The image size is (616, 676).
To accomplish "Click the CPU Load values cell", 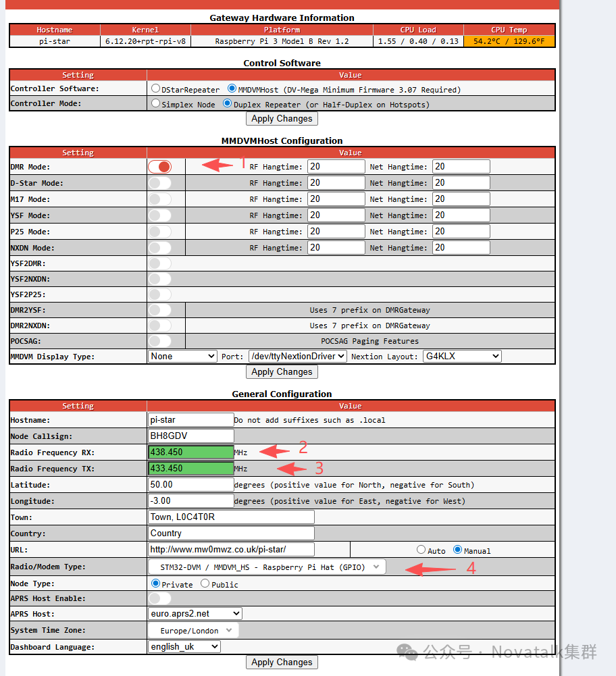I will click(418, 41).
